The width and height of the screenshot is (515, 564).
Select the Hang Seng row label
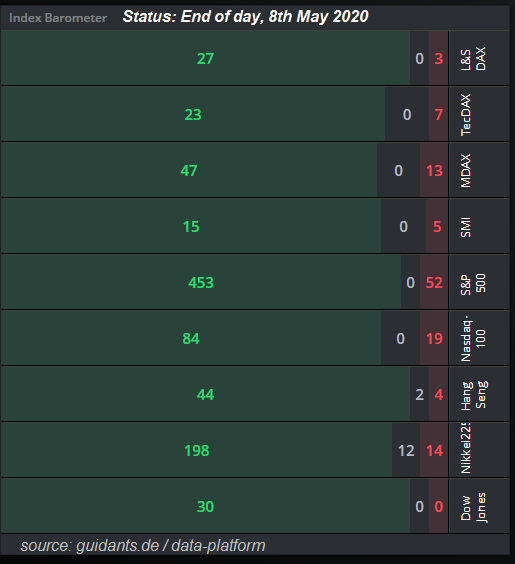(x=473, y=395)
